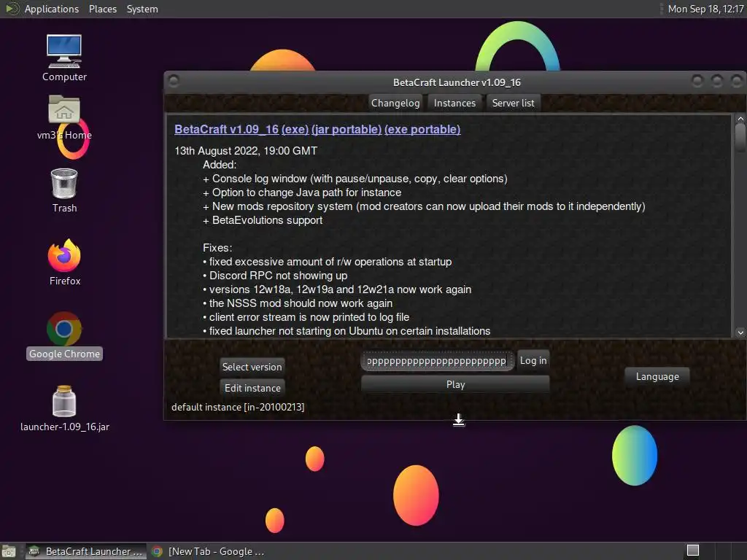Click the Log in button
Screen dimensions: 747x560
(533, 360)
